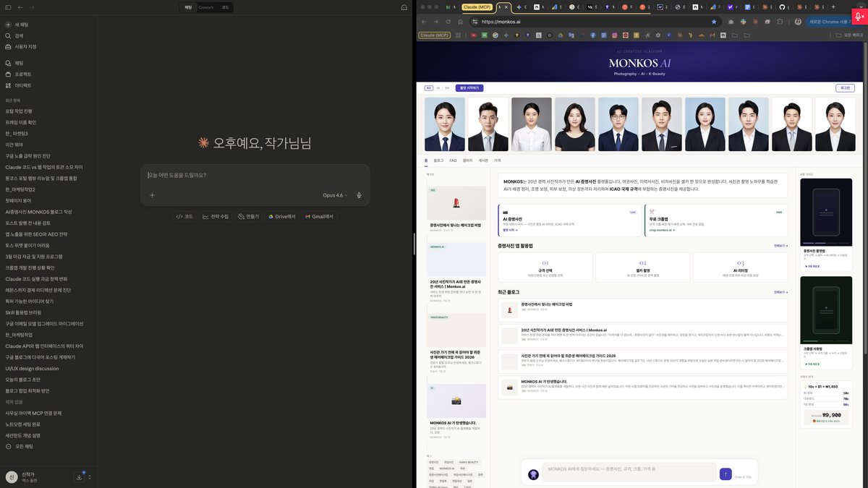Open the Opus 4.6 model dropdown
Viewport: 868px width, 488px height.
coord(335,195)
